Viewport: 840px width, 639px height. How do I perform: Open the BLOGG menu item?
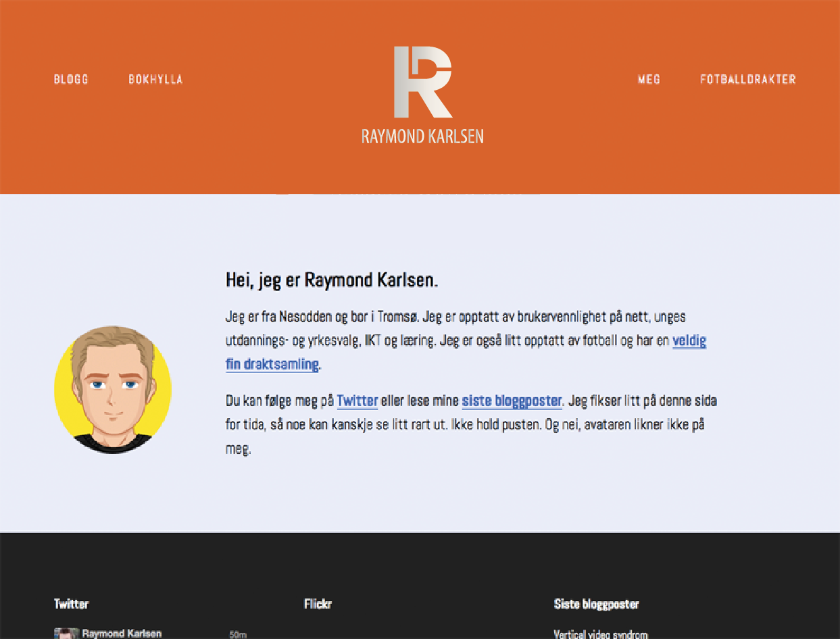point(71,80)
